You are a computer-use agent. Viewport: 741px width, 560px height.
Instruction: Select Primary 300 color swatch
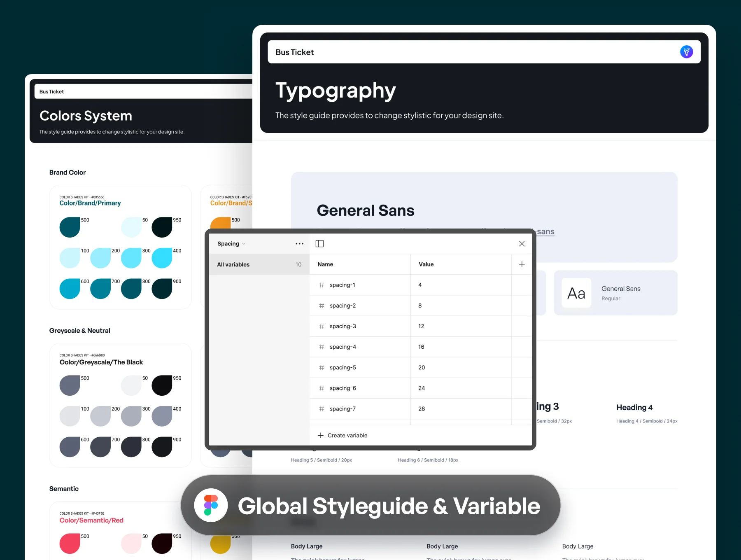(131, 258)
